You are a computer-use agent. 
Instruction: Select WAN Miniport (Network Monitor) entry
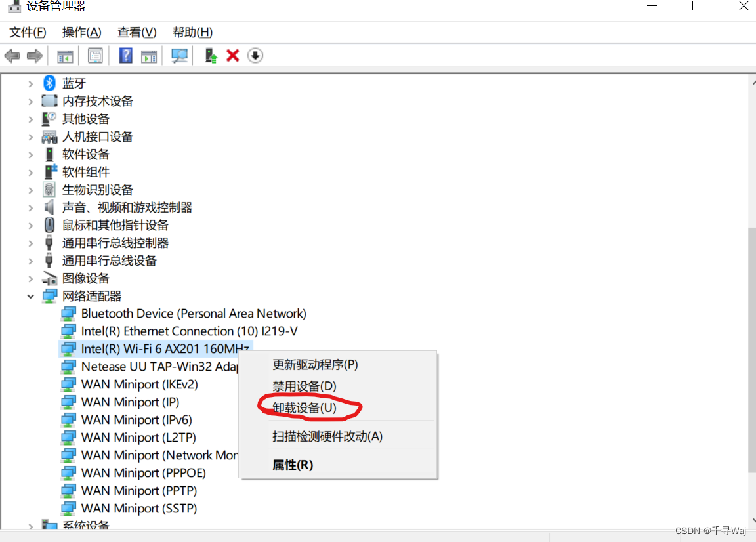(159, 455)
